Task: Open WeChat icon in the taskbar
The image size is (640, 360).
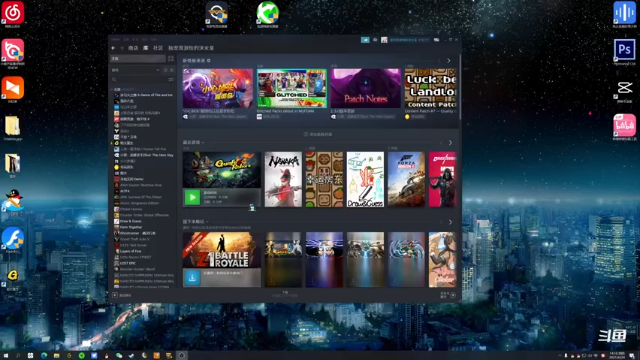Action: pos(119,356)
